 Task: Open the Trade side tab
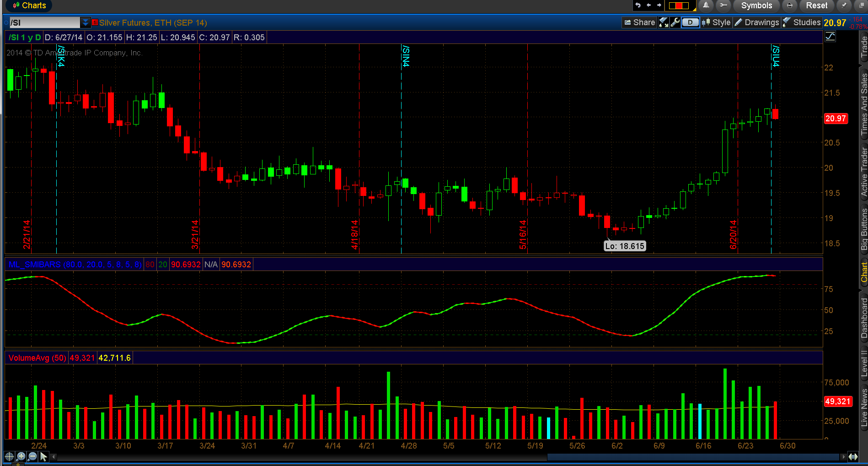tap(863, 47)
